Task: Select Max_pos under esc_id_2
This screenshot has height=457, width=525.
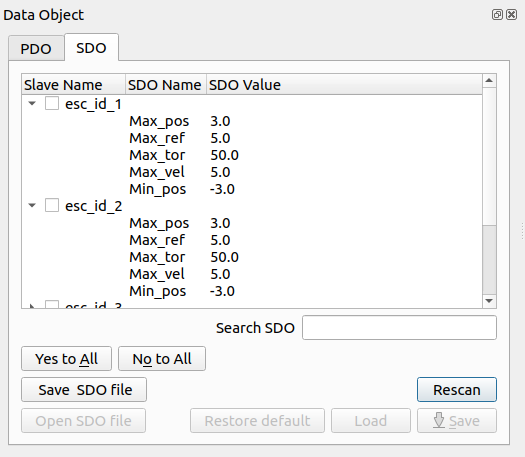Action: [x=159, y=223]
